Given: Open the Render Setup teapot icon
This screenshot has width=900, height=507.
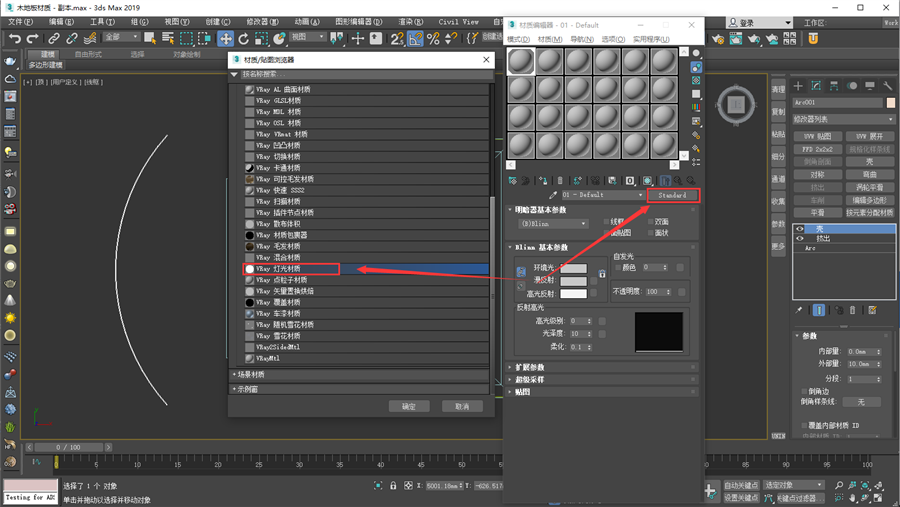Looking at the screenshot, I should 717,39.
